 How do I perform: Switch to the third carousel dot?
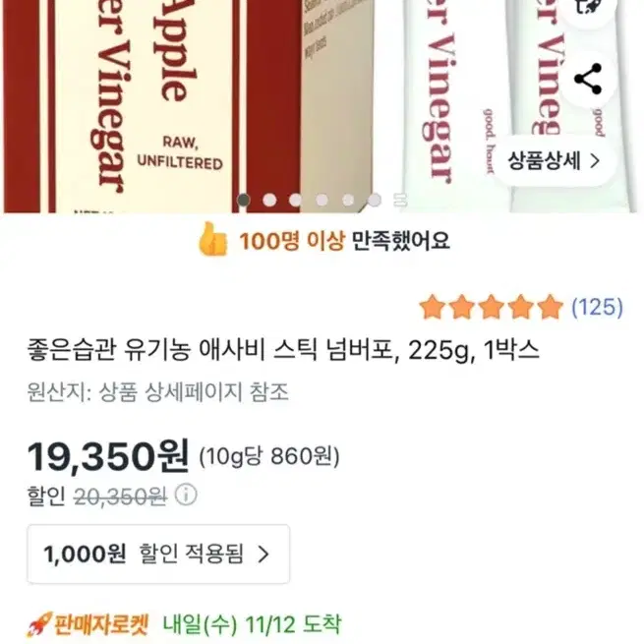[x=296, y=200]
